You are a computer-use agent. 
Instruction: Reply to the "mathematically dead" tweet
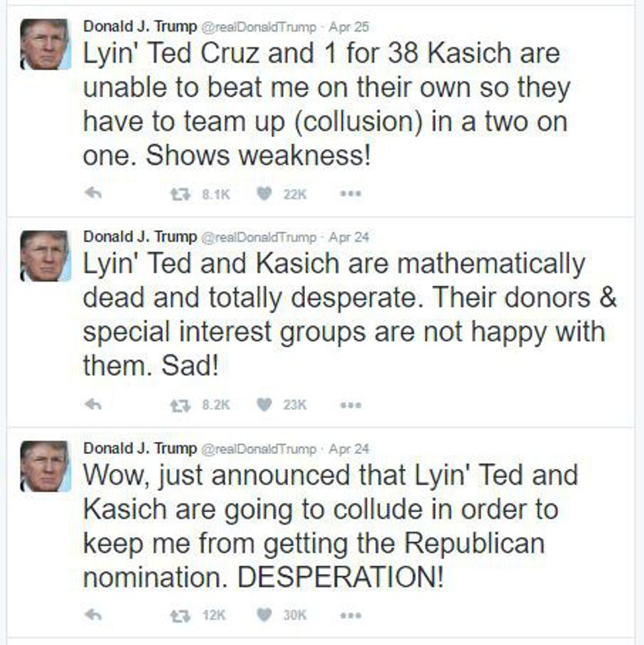[93, 405]
